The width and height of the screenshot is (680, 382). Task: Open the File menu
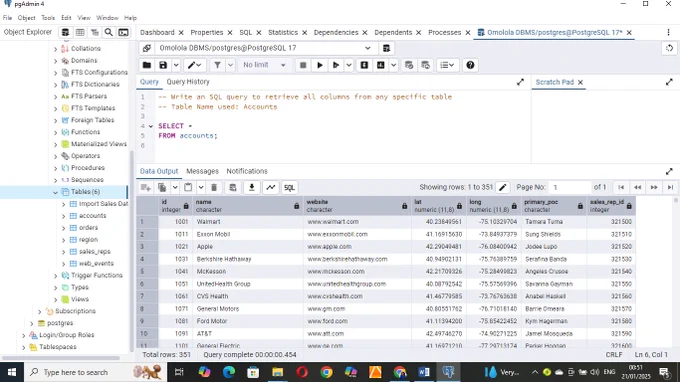7,18
